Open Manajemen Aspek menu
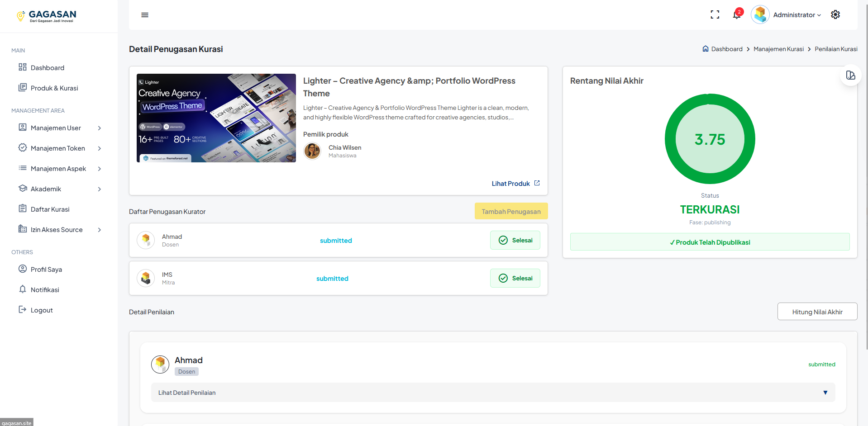868x426 pixels. click(58, 169)
